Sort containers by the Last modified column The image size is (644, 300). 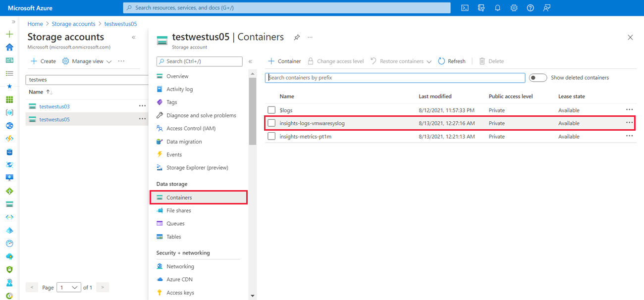coord(435,97)
